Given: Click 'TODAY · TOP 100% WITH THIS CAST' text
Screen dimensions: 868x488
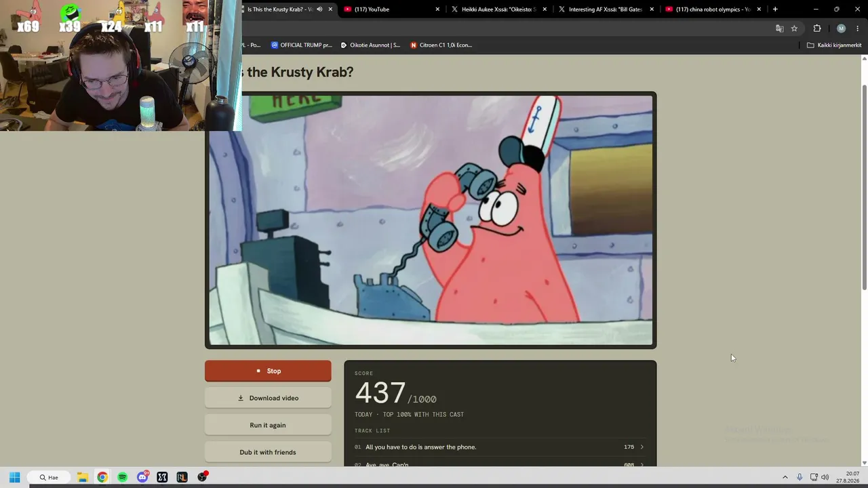Looking at the screenshot, I should click(x=409, y=415).
